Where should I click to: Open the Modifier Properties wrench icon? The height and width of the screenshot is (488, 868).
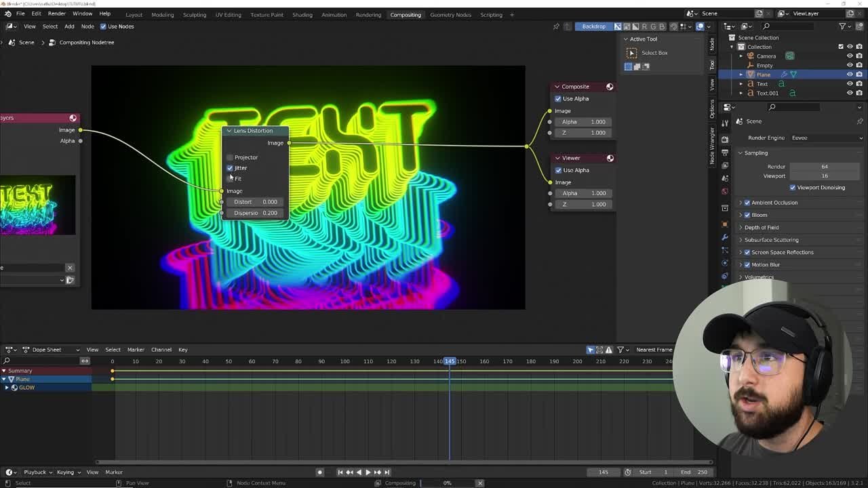pyautogui.click(x=724, y=237)
